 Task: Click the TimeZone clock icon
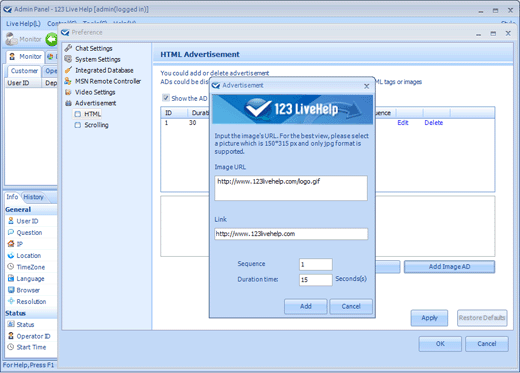(x=11, y=267)
